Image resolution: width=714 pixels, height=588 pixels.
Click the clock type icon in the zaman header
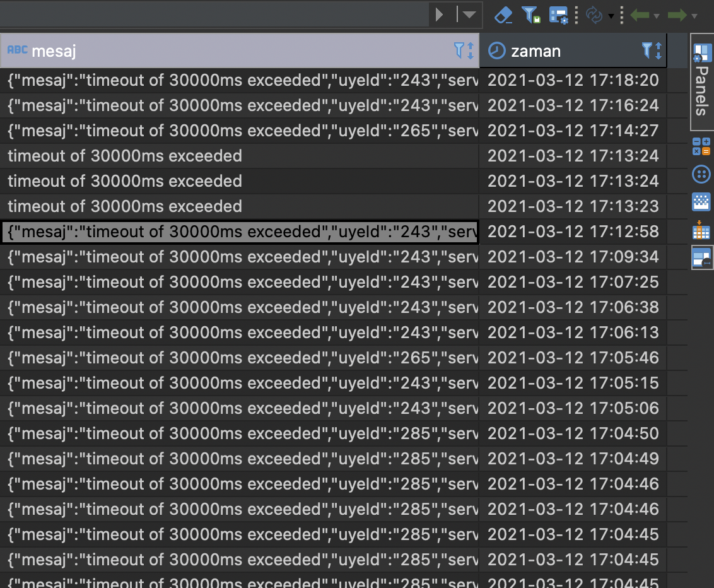click(x=497, y=50)
